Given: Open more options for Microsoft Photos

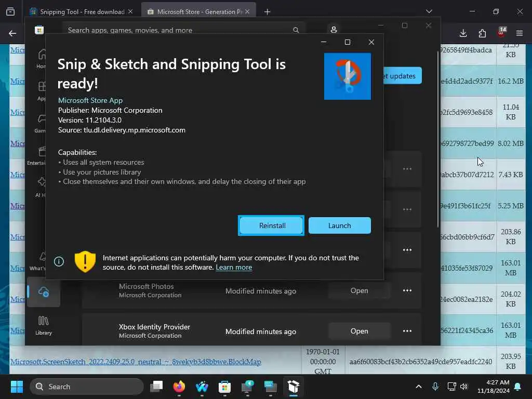Looking at the screenshot, I should (407, 291).
